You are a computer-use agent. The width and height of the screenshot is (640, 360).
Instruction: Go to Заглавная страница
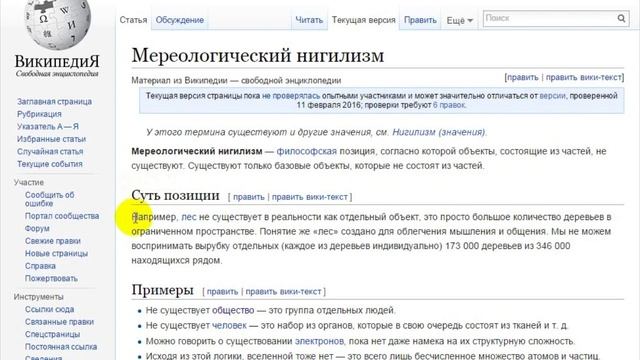pyautogui.click(x=54, y=102)
